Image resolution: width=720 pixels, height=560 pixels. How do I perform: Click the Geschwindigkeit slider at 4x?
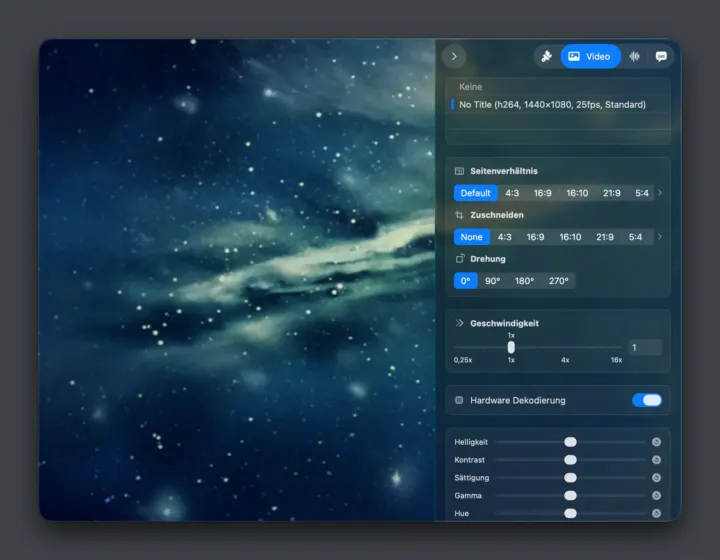(565, 348)
